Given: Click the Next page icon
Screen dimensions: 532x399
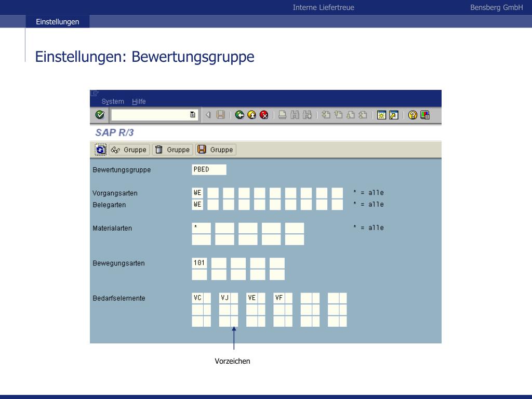Looking at the screenshot, I should 351,115.
